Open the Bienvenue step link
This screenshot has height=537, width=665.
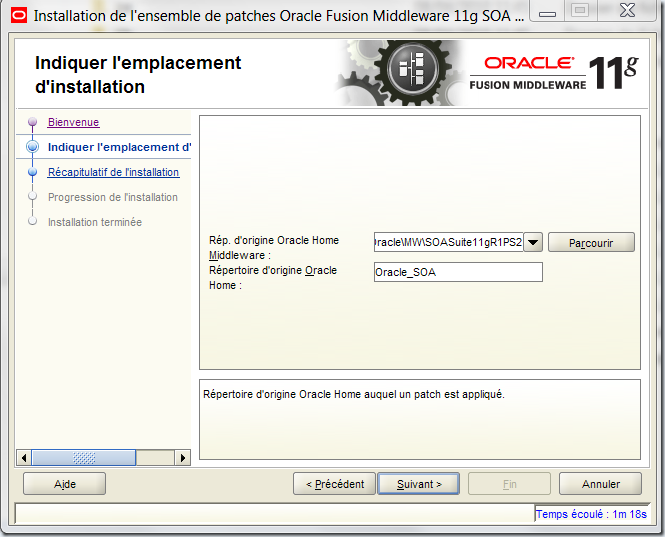[x=73, y=122]
